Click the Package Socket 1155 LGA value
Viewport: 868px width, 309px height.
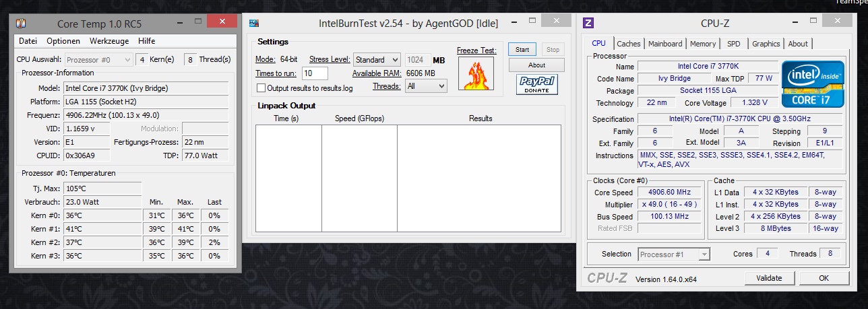click(707, 91)
